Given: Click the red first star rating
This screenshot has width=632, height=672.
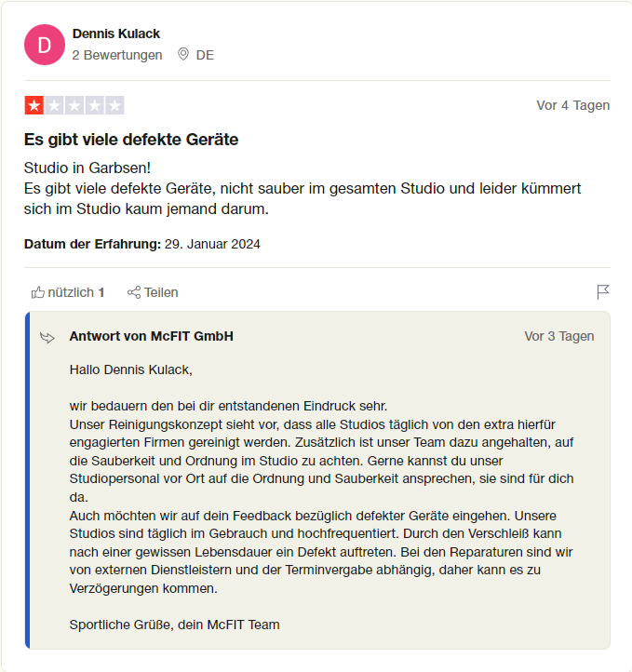Looking at the screenshot, I should point(34,105).
